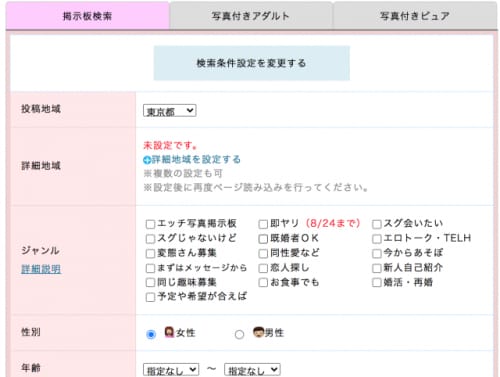Click the ※複数の設定も可 note

pos(183,173)
